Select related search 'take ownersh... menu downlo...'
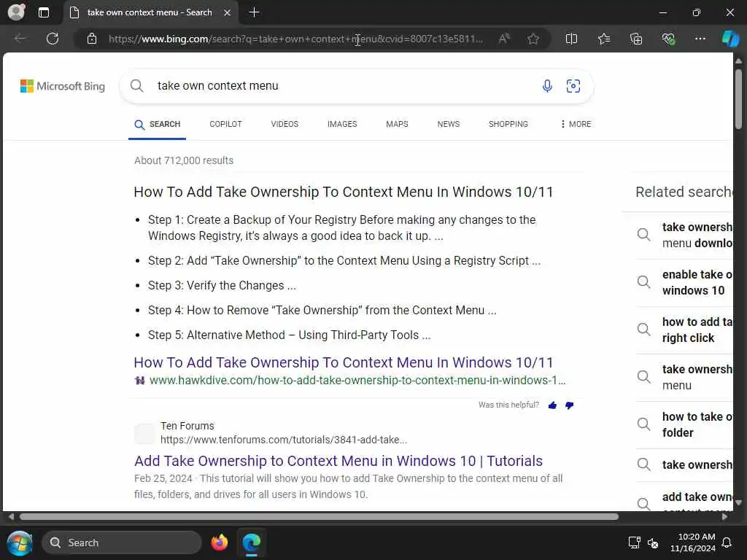The width and height of the screenshot is (747, 560). [x=684, y=235]
